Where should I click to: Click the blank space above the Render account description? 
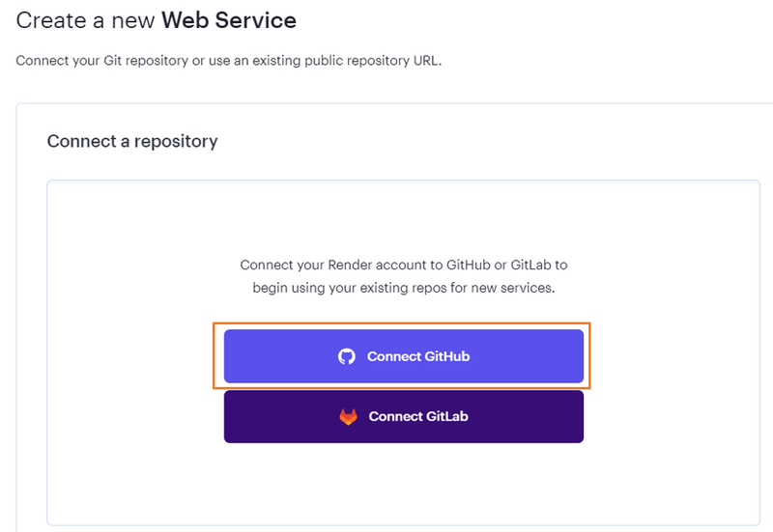click(404, 217)
